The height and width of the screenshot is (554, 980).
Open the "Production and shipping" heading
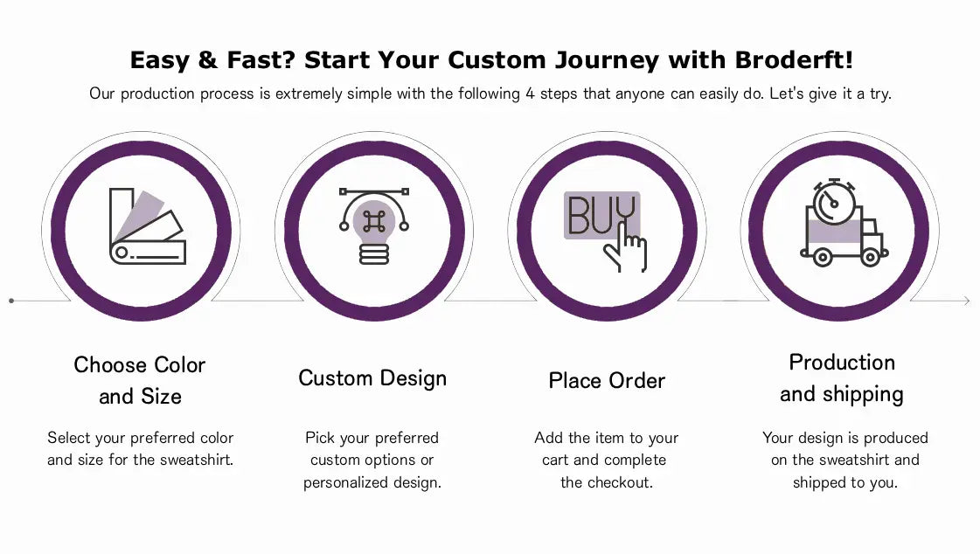841,378
